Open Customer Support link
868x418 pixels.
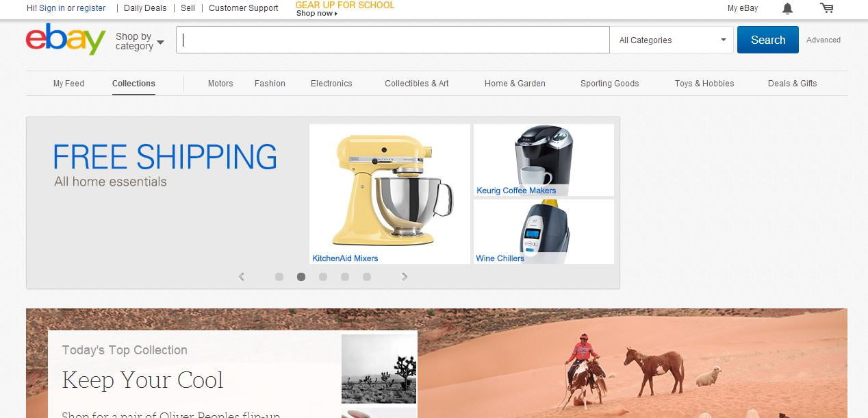(244, 8)
